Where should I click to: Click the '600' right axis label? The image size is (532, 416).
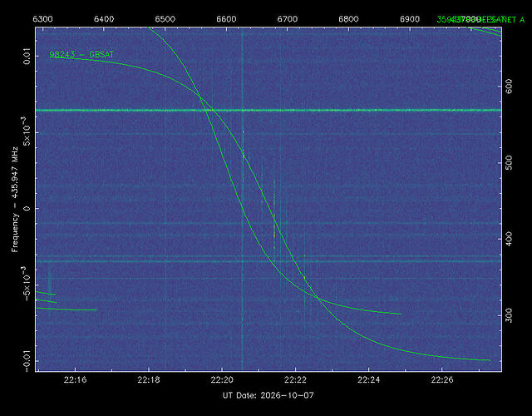[510, 86]
